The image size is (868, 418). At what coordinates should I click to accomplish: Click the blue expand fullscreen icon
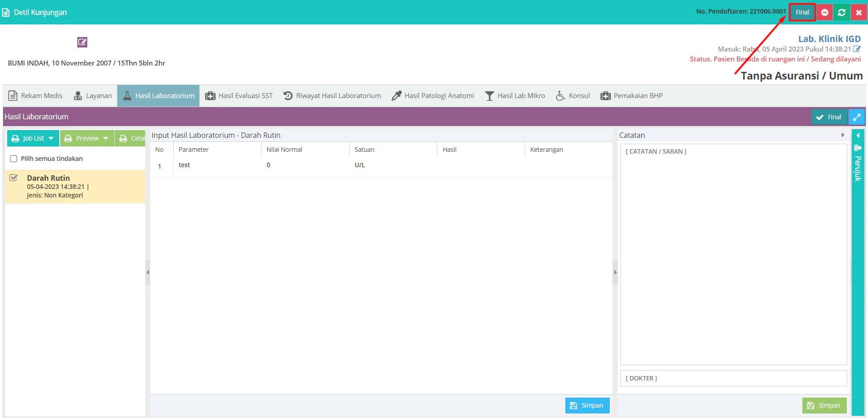857,117
